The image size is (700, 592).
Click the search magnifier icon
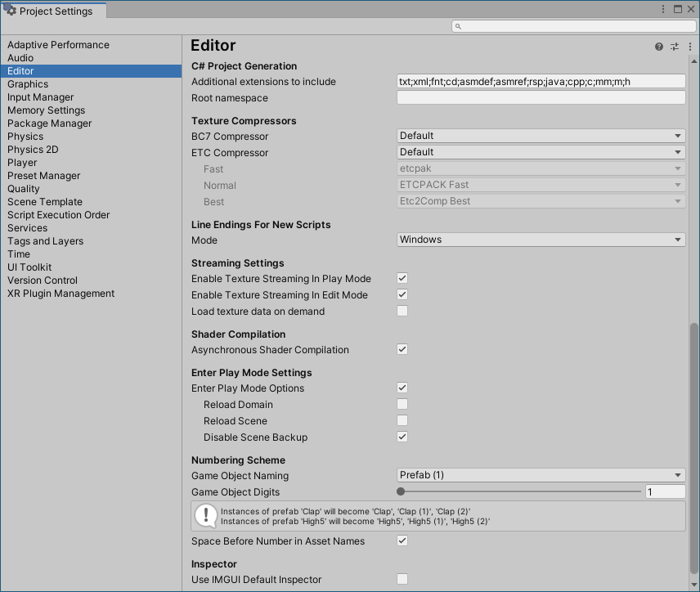coord(458,26)
